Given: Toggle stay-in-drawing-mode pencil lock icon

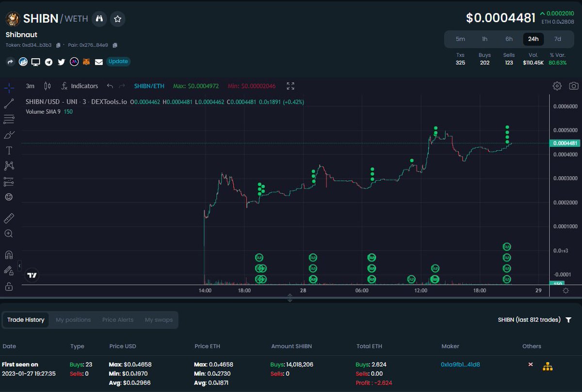Looking at the screenshot, I should pos(9,270).
